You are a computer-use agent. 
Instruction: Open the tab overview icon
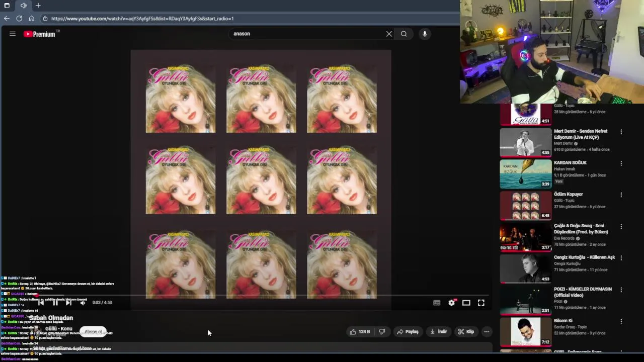(7, 6)
